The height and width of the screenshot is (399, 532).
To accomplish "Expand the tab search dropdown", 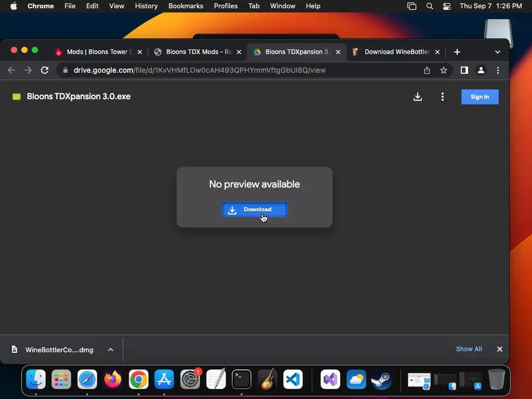I will pos(497,52).
